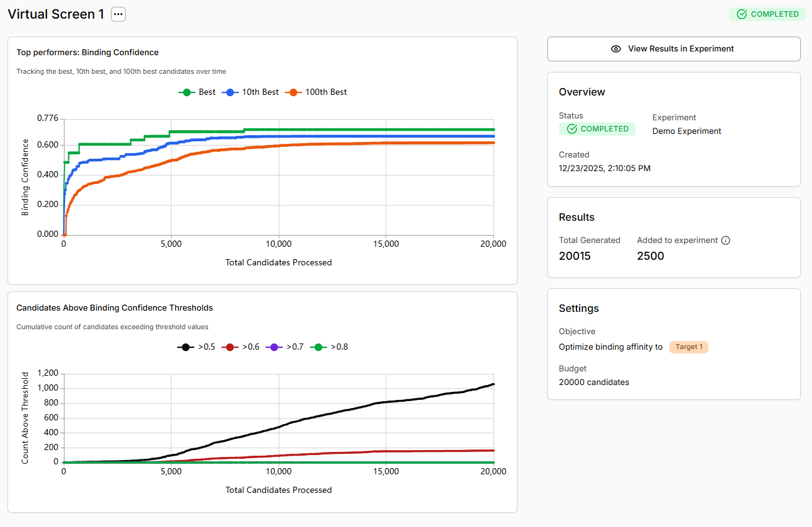This screenshot has height=527, width=812.
Task: Click the created date 12/23/2025, 2:10:05 PM
Action: click(605, 168)
